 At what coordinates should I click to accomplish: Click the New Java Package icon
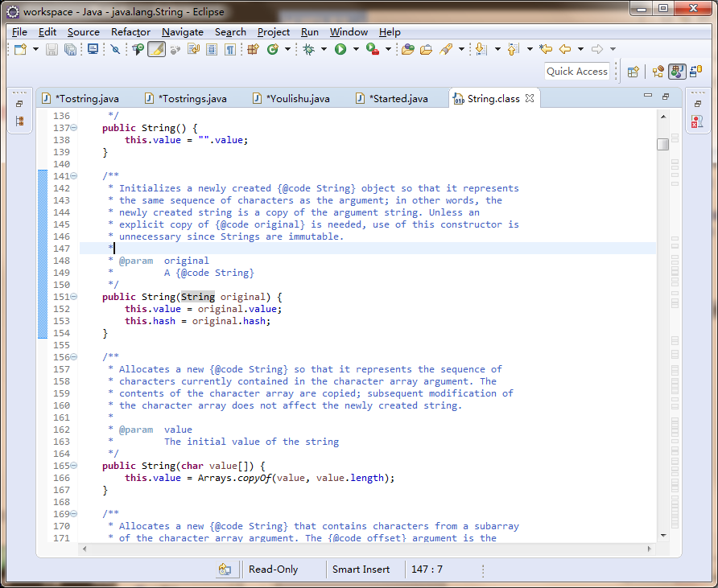tap(254, 49)
